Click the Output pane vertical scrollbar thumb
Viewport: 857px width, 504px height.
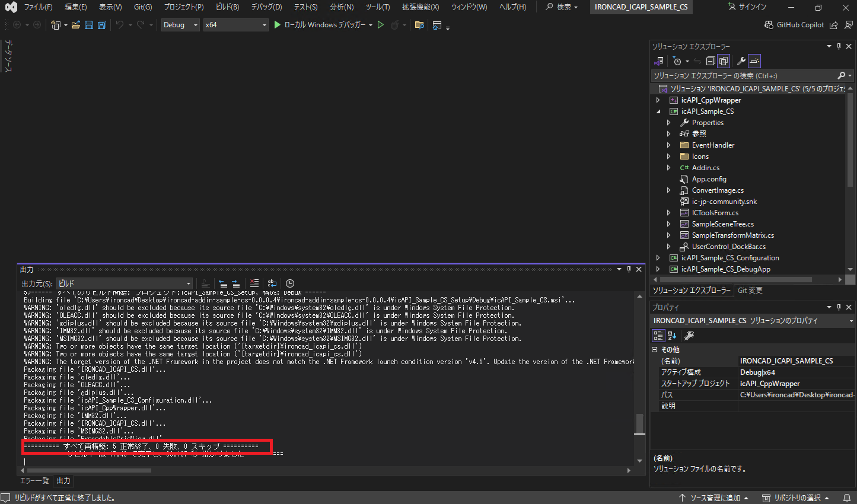coord(639,423)
